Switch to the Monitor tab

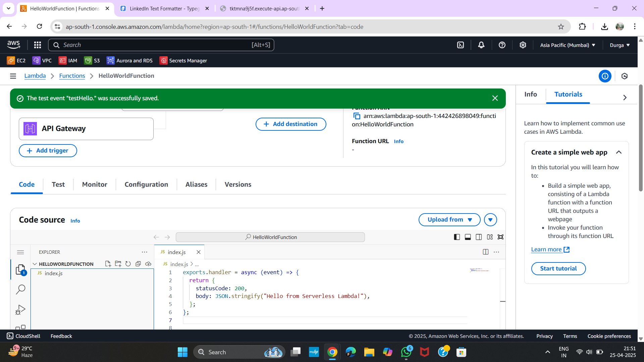point(95,185)
